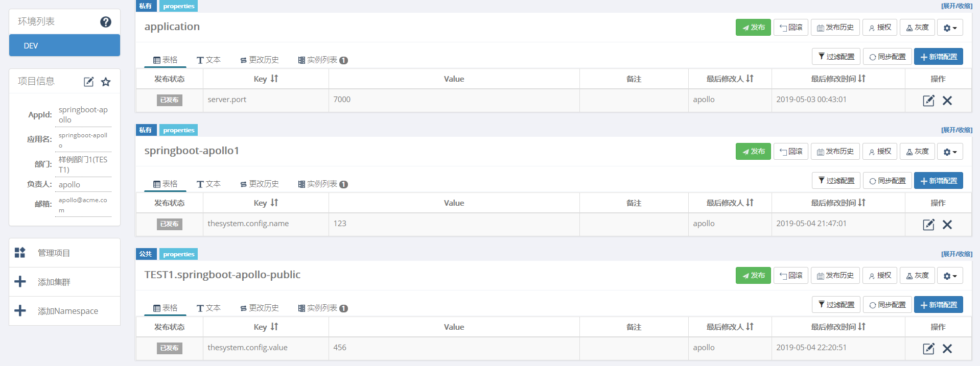Image resolution: width=980 pixels, height=366 pixels.
Task: Delete thesystem.config.name using the X icon
Action: [947, 225]
